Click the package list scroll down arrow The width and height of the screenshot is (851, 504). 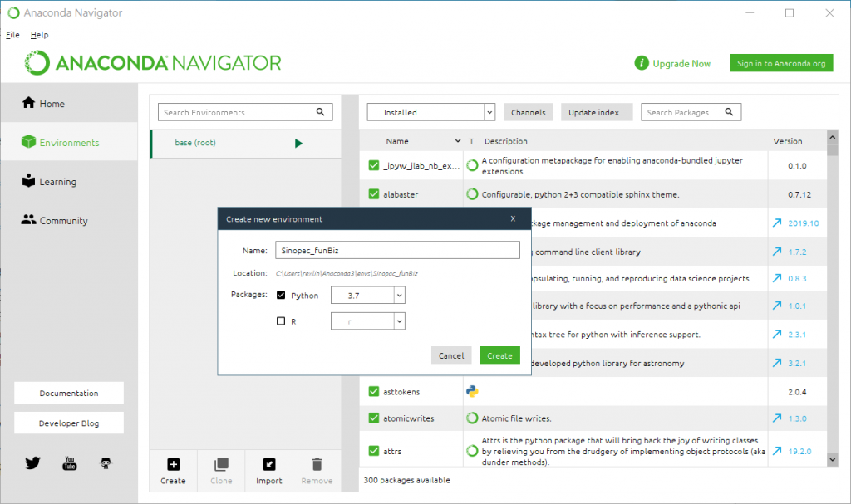point(833,459)
